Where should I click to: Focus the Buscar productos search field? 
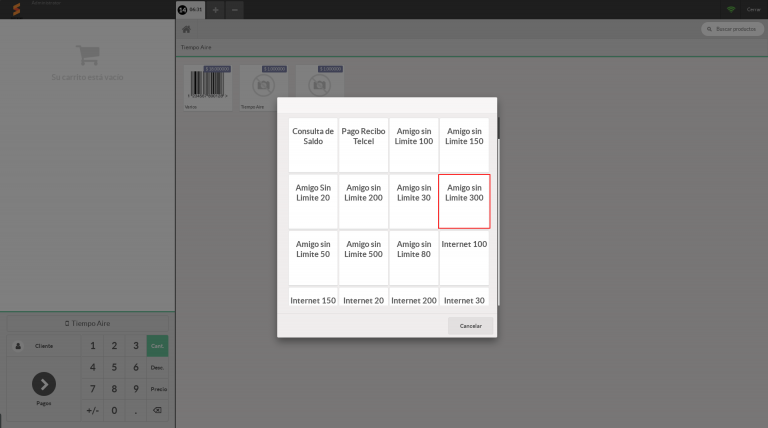733,29
